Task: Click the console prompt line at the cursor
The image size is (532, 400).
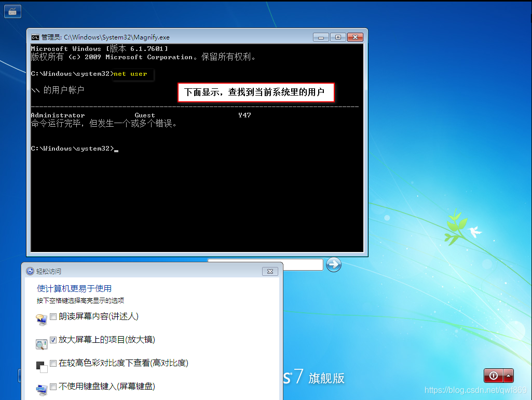Action: coord(75,149)
